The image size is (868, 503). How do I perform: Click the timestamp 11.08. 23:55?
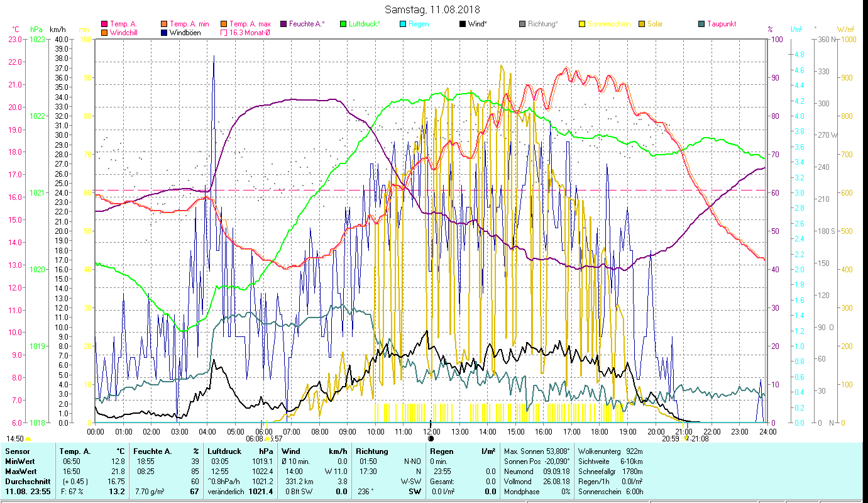[29, 492]
